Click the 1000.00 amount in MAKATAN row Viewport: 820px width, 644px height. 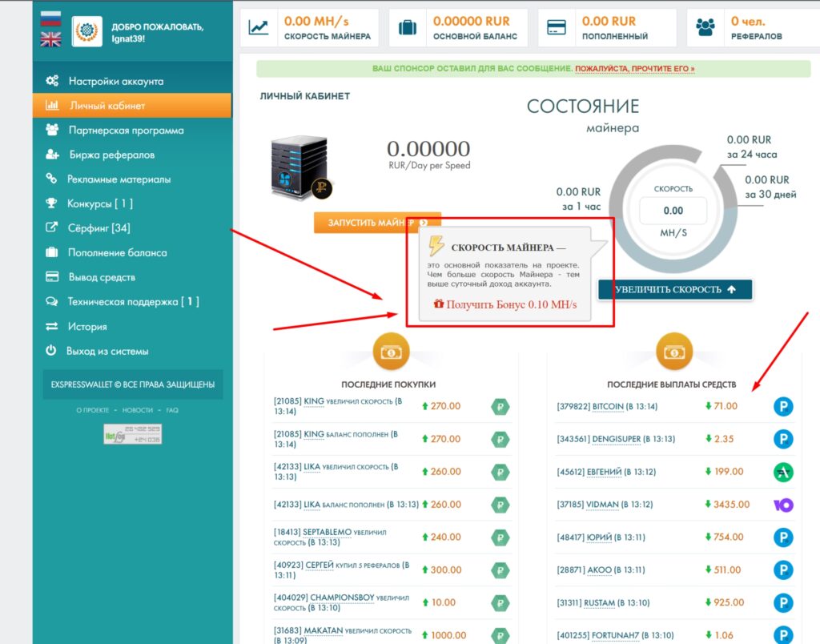point(448,635)
